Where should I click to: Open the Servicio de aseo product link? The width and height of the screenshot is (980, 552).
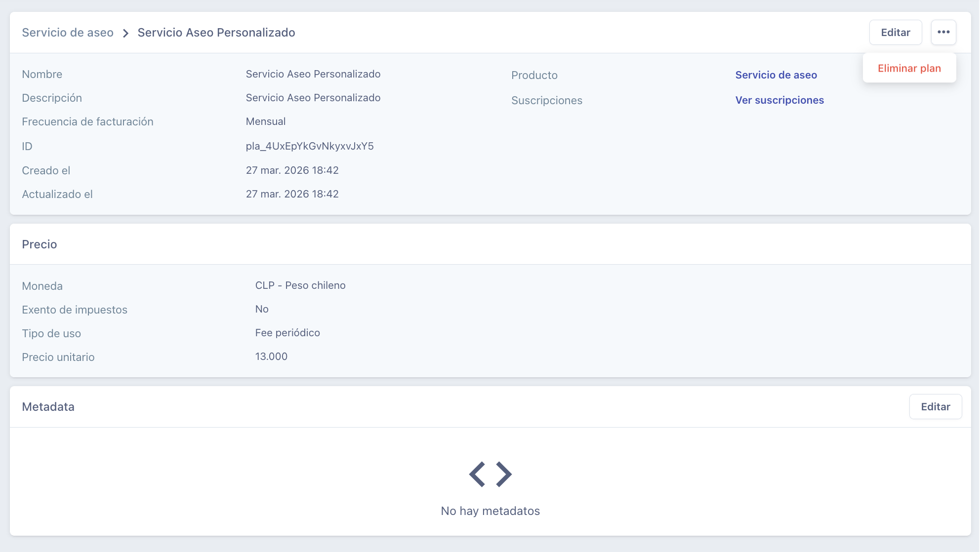coord(776,75)
